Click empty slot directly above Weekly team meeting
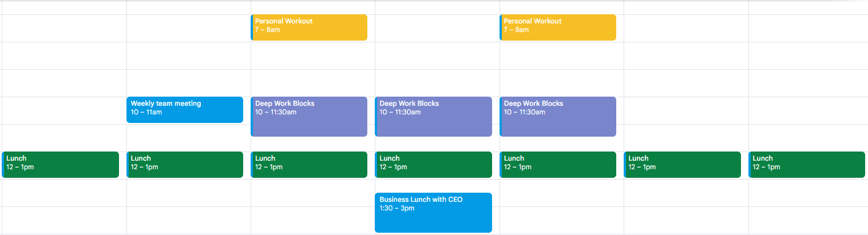Screen dimensions: 868x235 point(184,83)
